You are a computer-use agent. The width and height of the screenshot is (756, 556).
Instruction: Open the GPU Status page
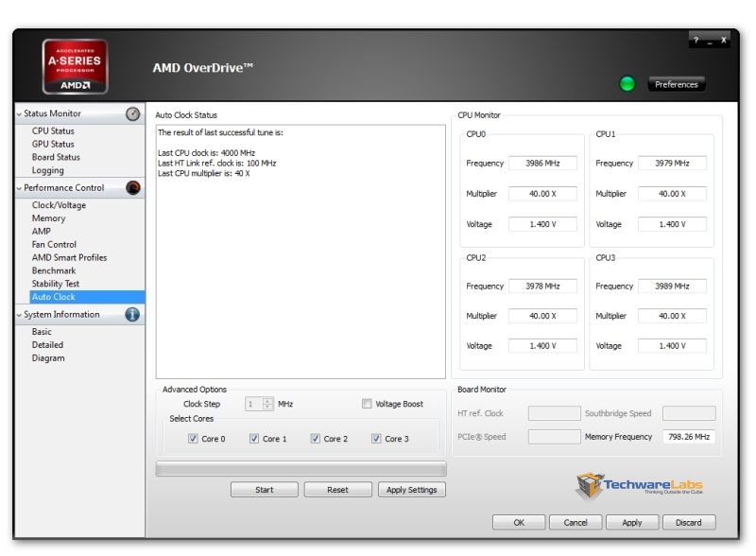[53, 144]
